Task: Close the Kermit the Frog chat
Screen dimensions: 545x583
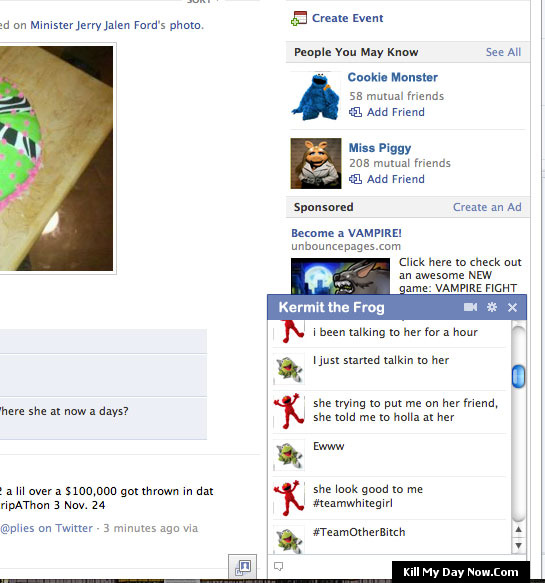Action: [512, 307]
